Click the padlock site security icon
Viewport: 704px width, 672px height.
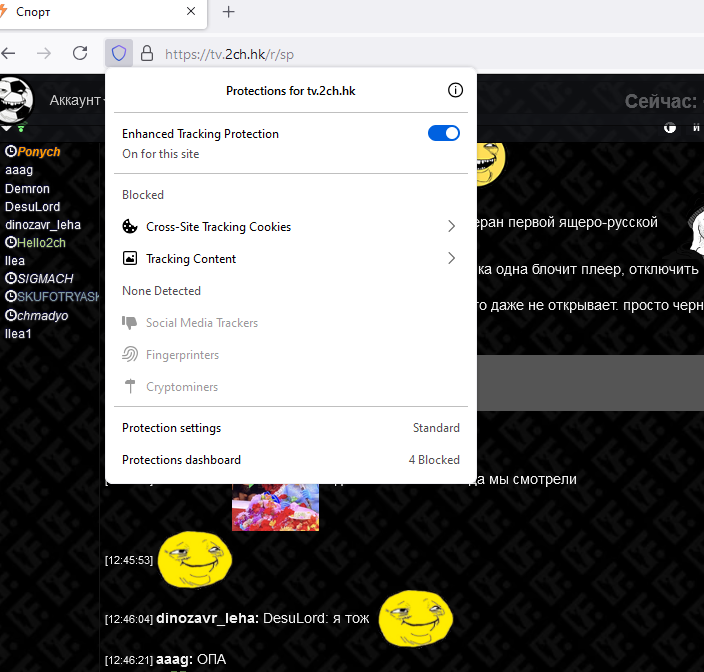[147, 53]
